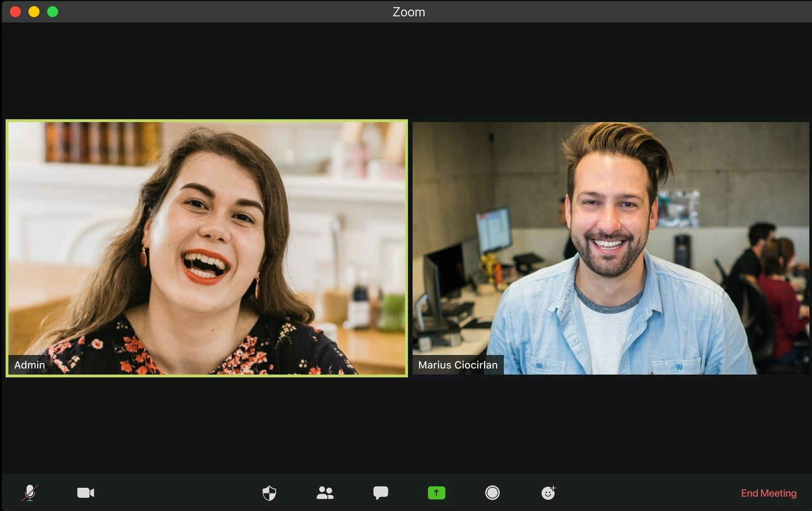Enter full screen with the green traffic light
The image size is (812, 511).
click(52, 11)
